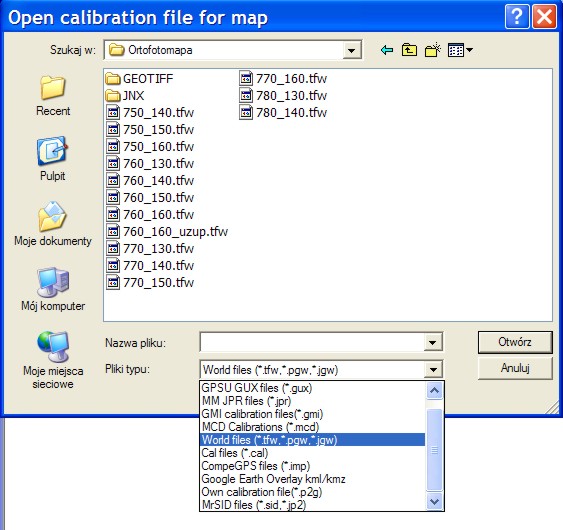The width and height of the screenshot is (563, 530).
Task: Go back using the green arrow icon
Action: click(387, 50)
